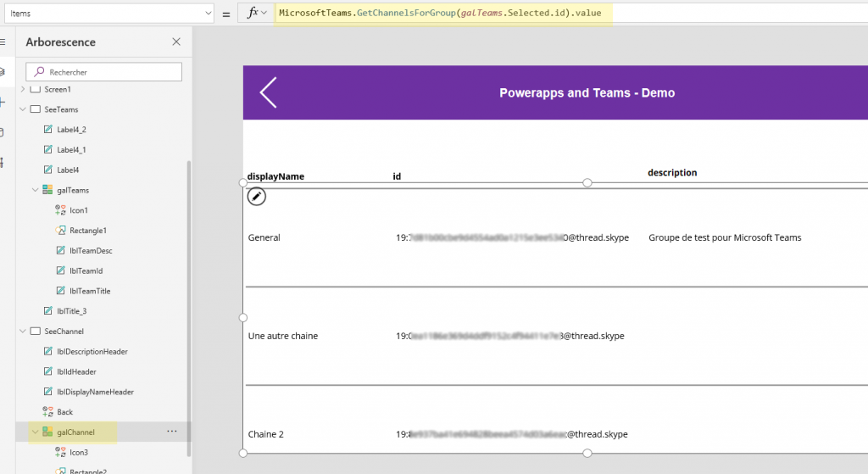This screenshot has width=868, height=474.
Task: Click the Rechercher search field
Action: click(103, 72)
